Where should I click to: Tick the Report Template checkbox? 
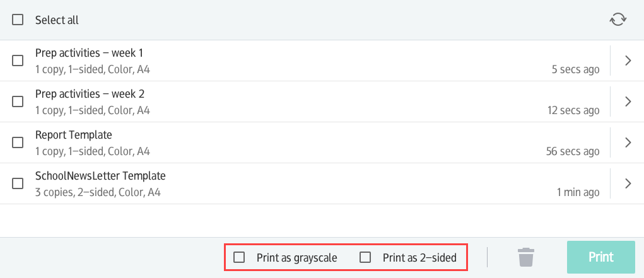[18, 142]
